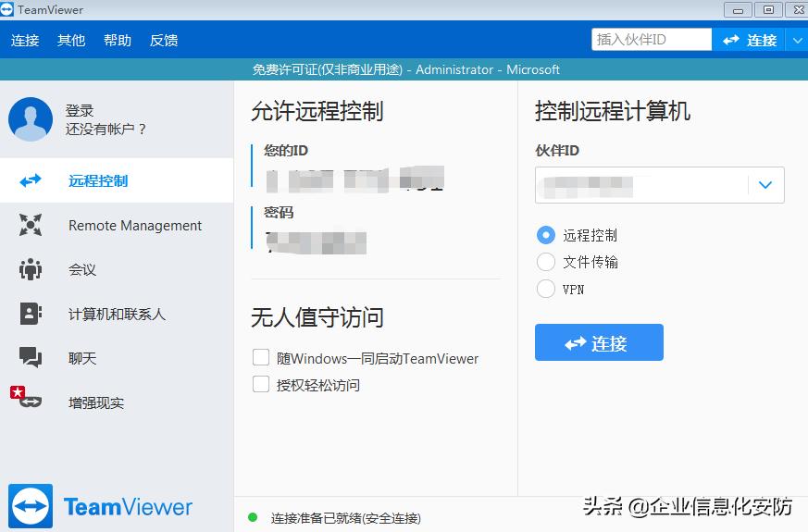Image resolution: width=808 pixels, height=532 pixels.
Task: Switch to the 远程控制 sidebar tab
Action: pyautogui.click(x=117, y=180)
